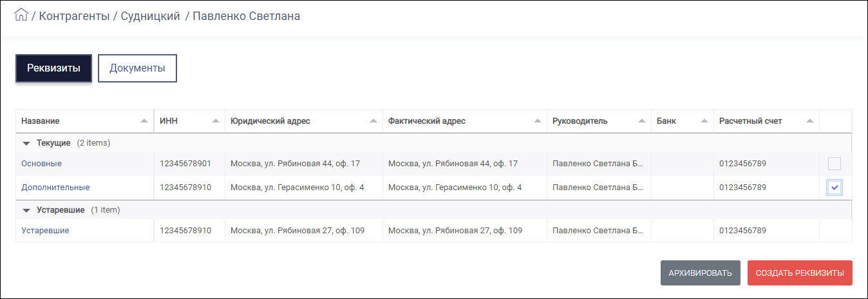Select the Реквизиты tab
The width and height of the screenshot is (868, 299).
point(53,68)
